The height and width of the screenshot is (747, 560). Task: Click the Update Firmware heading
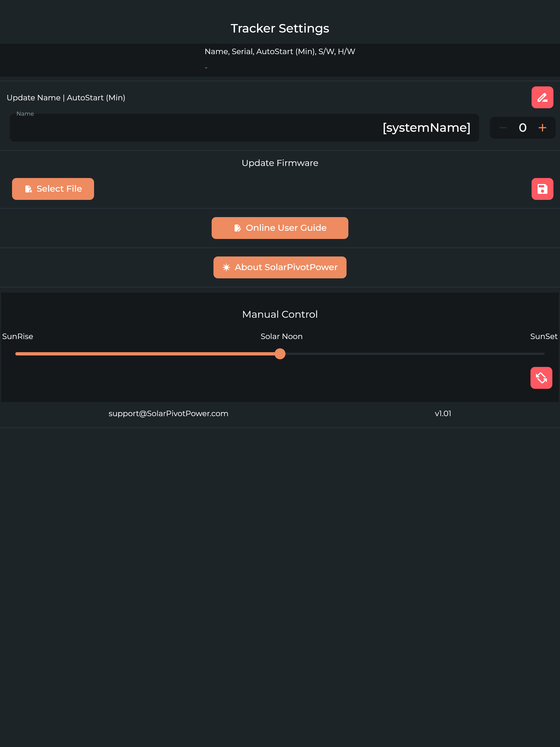(x=280, y=163)
